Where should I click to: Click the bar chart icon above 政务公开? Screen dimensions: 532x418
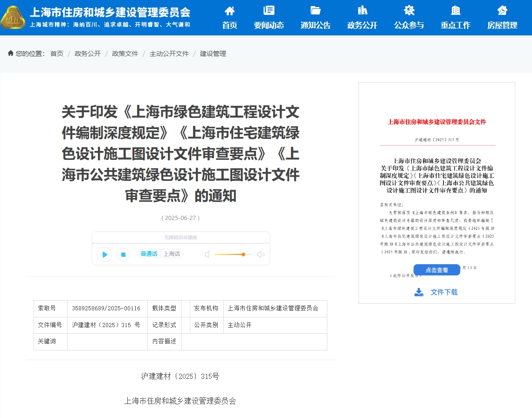pos(362,10)
